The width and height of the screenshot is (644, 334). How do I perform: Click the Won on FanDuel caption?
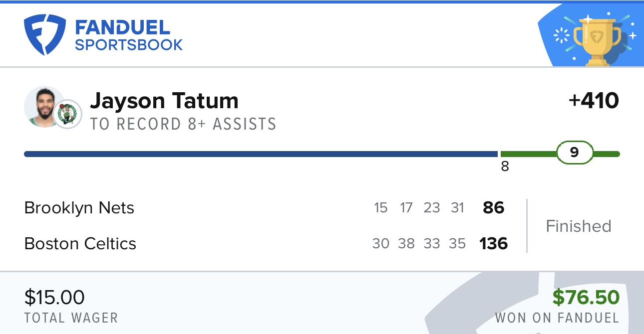pyautogui.click(x=557, y=318)
